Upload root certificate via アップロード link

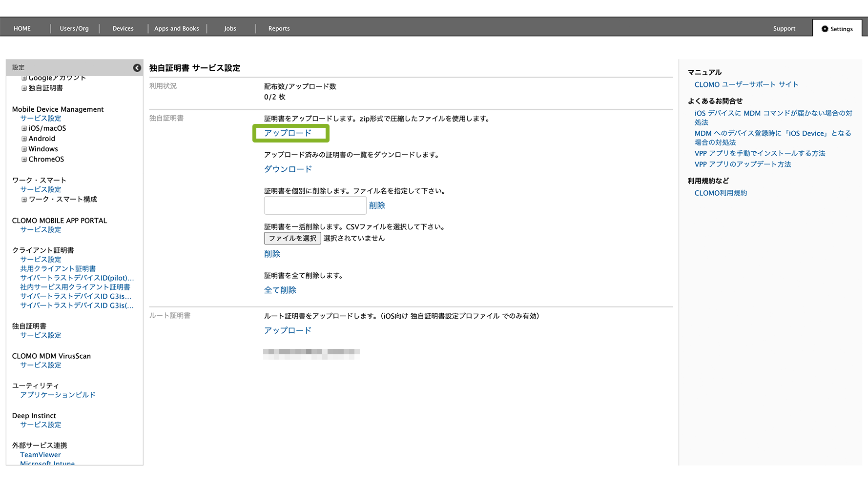[x=288, y=330]
